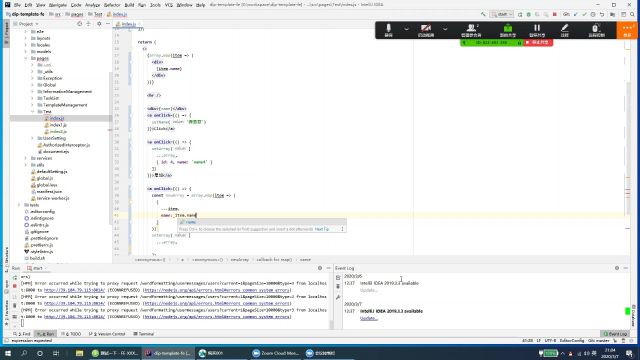Open the Refactor menu
This screenshot has width=640, height=360.
pyautogui.click(x=112, y=5)
